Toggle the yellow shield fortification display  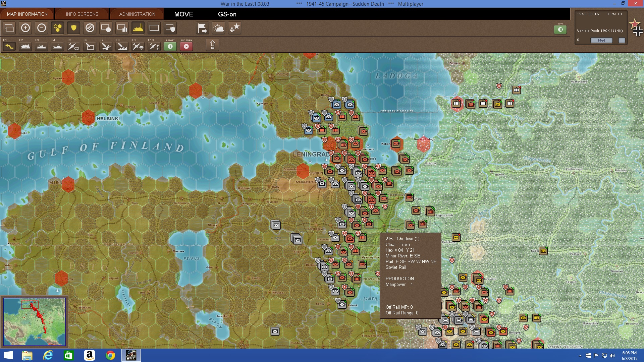click(x=73, y=28)
